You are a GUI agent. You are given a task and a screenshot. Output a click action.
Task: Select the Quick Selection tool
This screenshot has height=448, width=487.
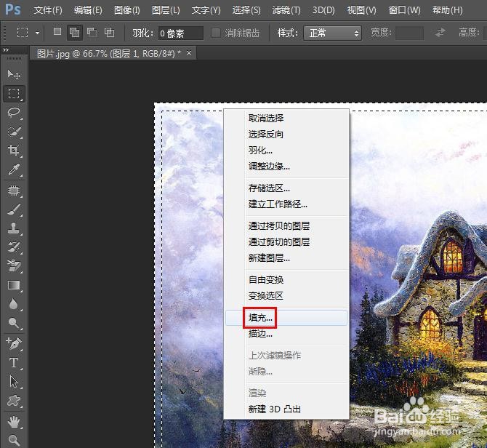click(14, 132)
